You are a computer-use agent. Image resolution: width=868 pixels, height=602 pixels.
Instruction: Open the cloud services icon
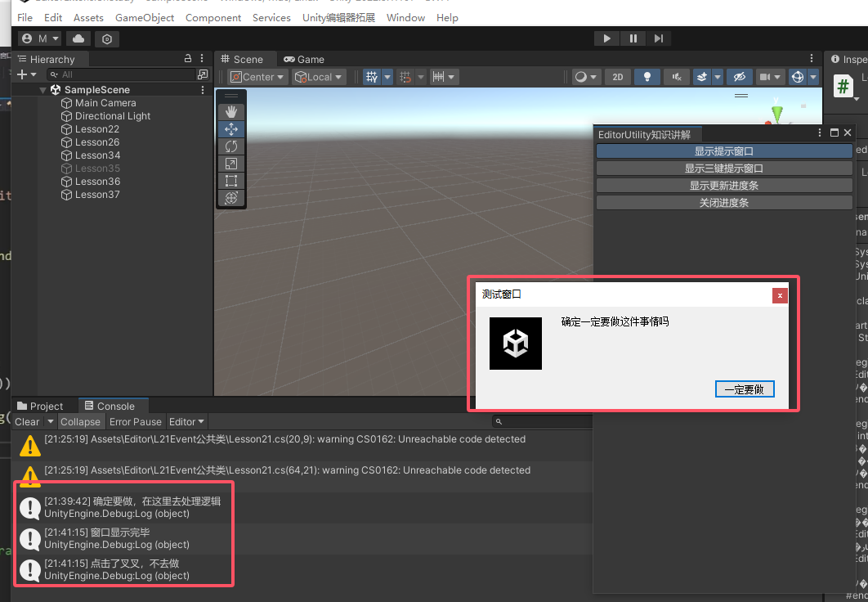pyautogui.click(x=78, y=38)
